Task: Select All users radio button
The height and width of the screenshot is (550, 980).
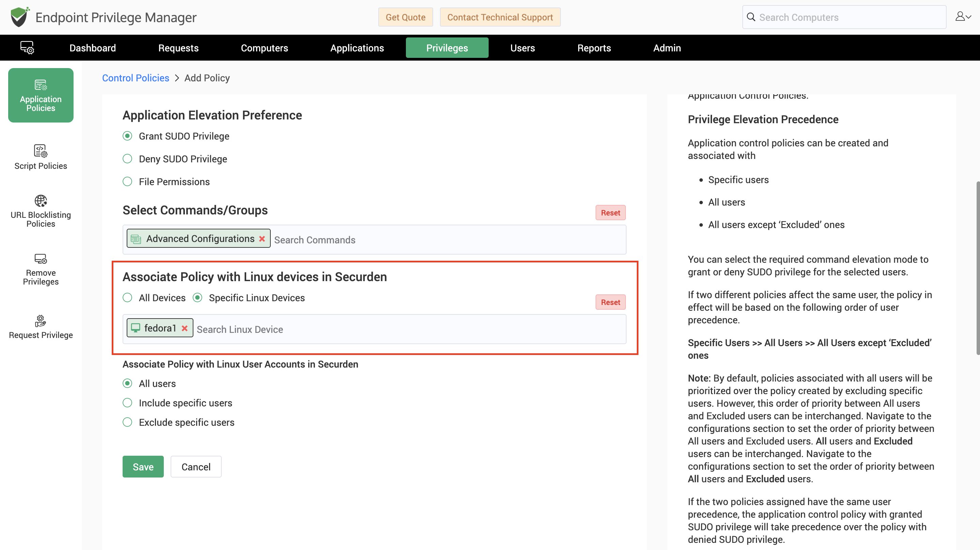Action: click(x=127, y=383)
